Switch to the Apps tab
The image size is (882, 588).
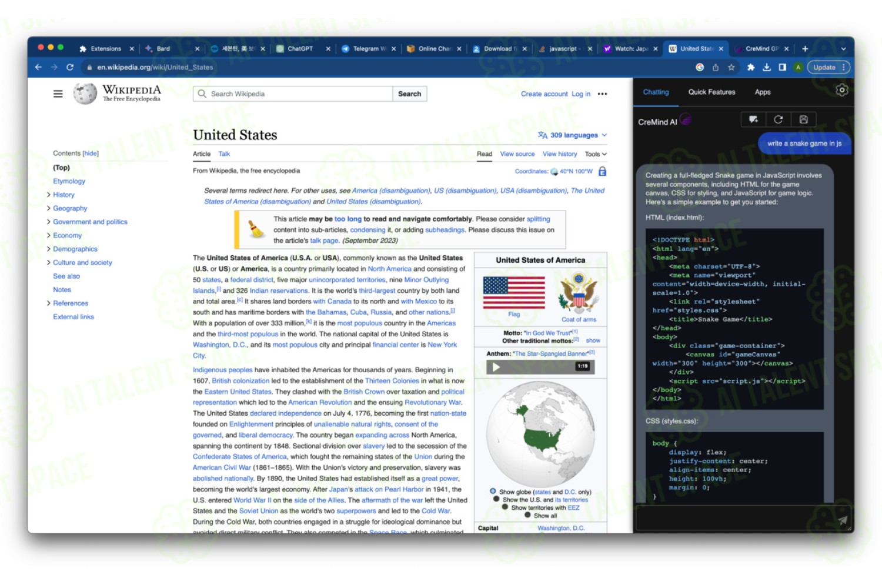[x=763, y=92]
